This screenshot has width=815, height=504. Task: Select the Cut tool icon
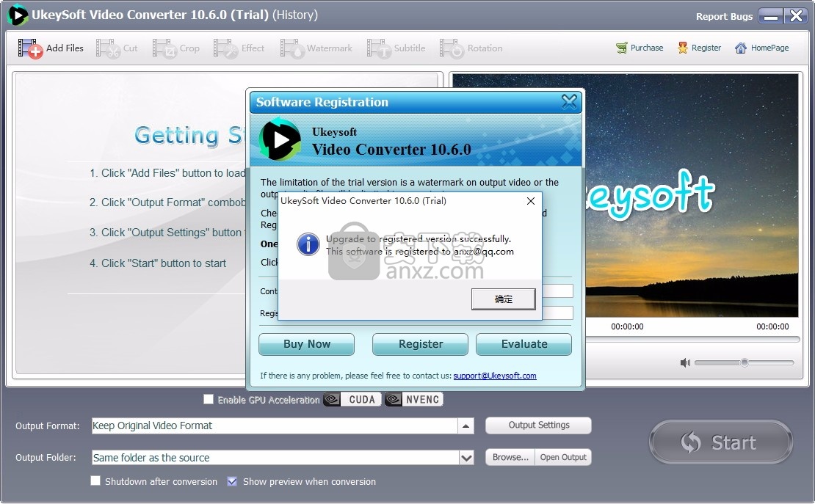click(x=108, y=48)
